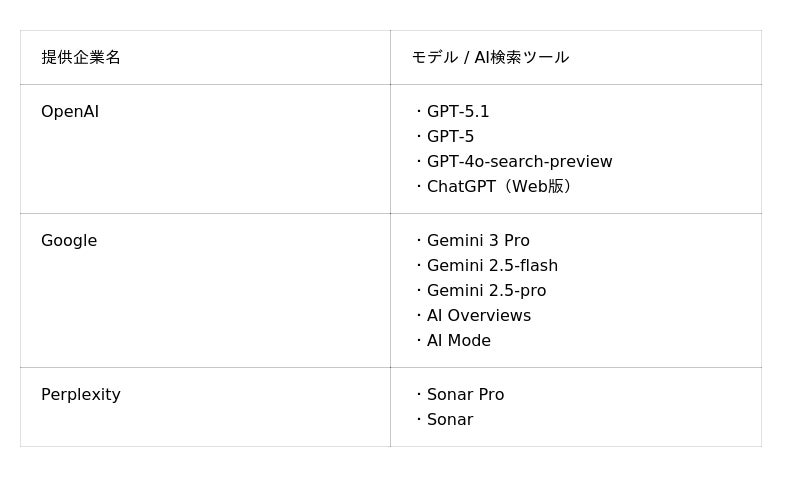Screen dimensions: 800x477
Task: Click the GPT-5.1 list entry
Action: (458, 112)
